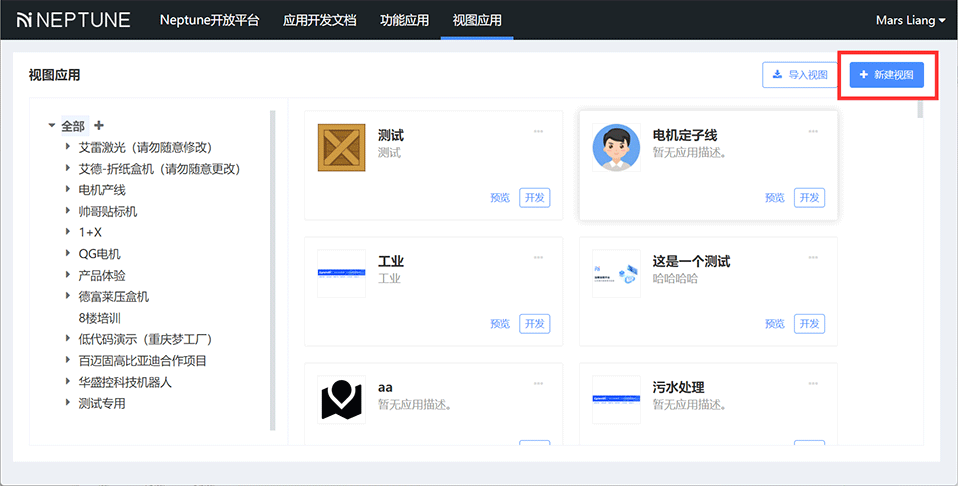Click the plus icon next to 全部
The width and height of the screenshot is (958, 486).
coord(99,126)
